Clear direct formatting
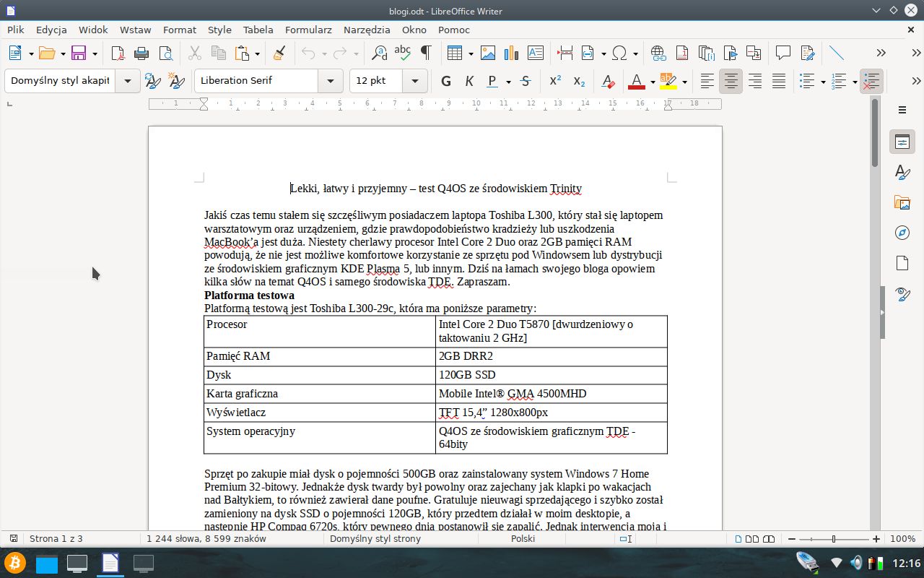The width and height of the screenshot is (924, 578). tap(608, 81)
